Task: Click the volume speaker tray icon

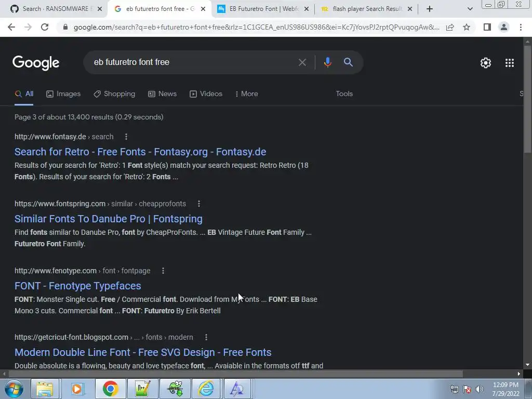Action: point(479,389)
